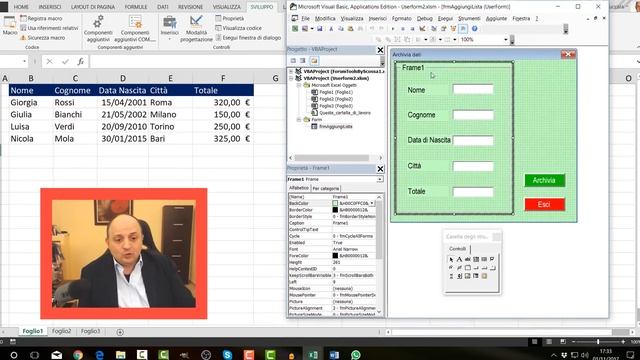This screenshot has width=640, height=360.
Task: Toggle Modalità progettazione mode
Action: coord(196,29)
